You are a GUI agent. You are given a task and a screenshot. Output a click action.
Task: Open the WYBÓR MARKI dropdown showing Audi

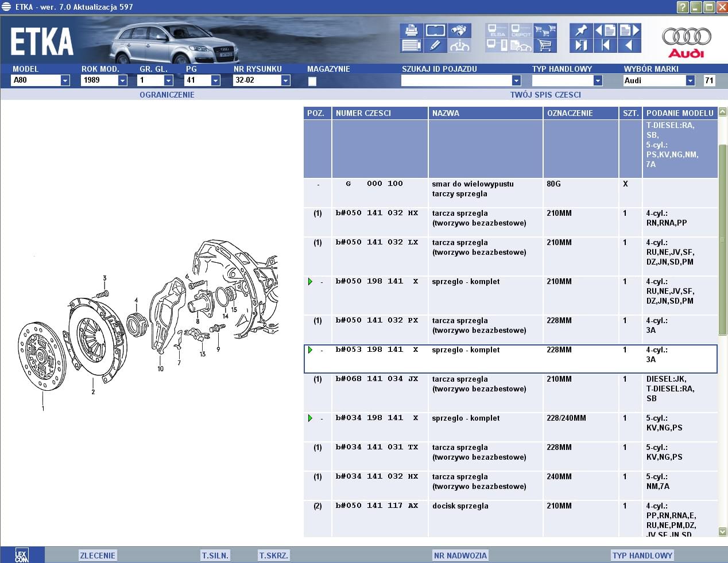point(690,80)
